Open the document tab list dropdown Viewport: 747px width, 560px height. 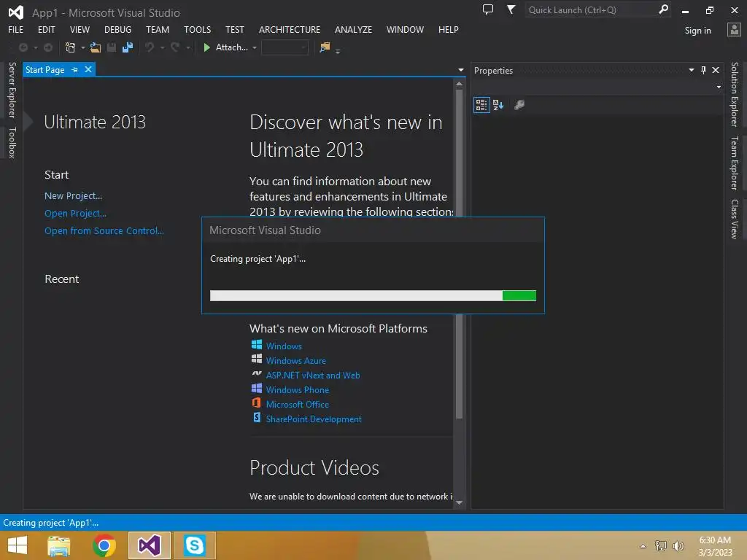461,70
